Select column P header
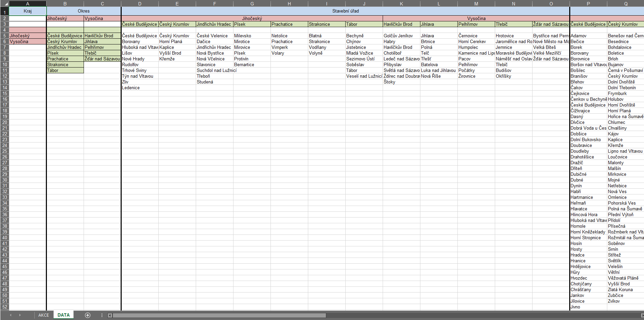Viewport: 644px width, 320px height. coord(588,4)
